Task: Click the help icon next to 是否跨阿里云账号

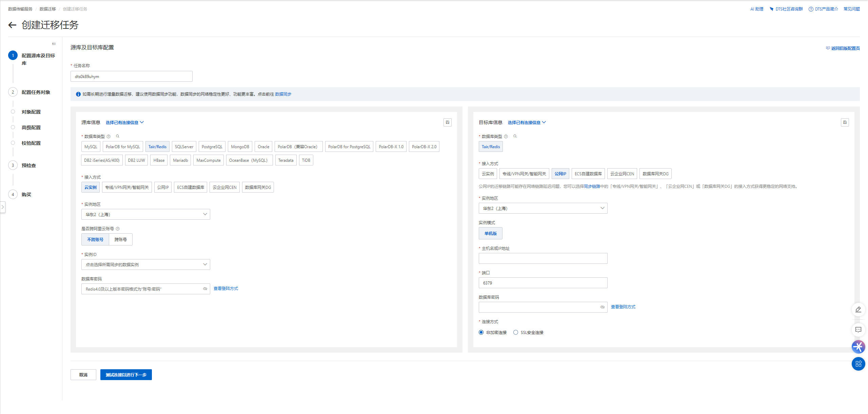Action: coord(118,229)
